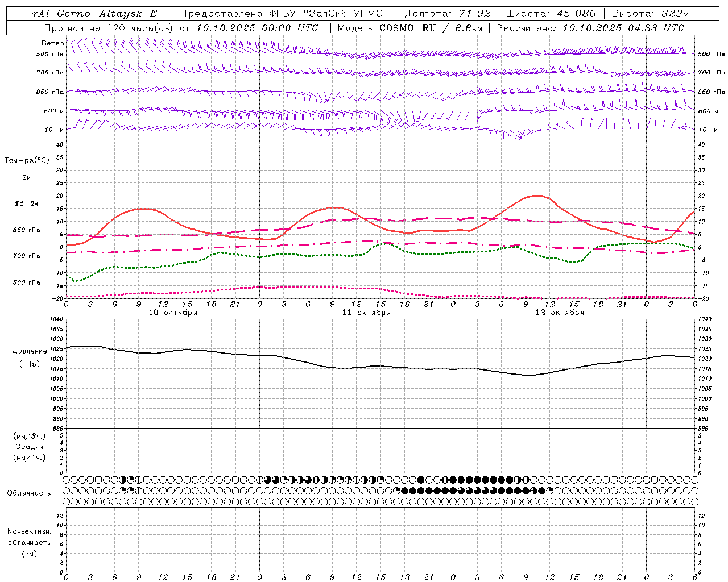Screen dimensions: 728x582
Task: Click Рассчитано: 10.10.2025 04:38 UTC timestamp
Action: point(590,27)
